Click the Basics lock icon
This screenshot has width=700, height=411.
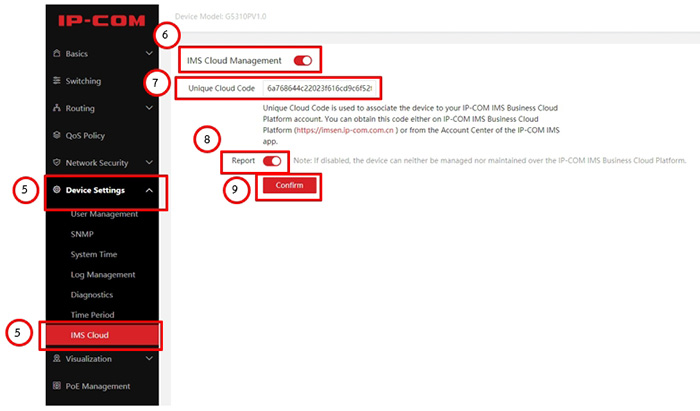57,53
